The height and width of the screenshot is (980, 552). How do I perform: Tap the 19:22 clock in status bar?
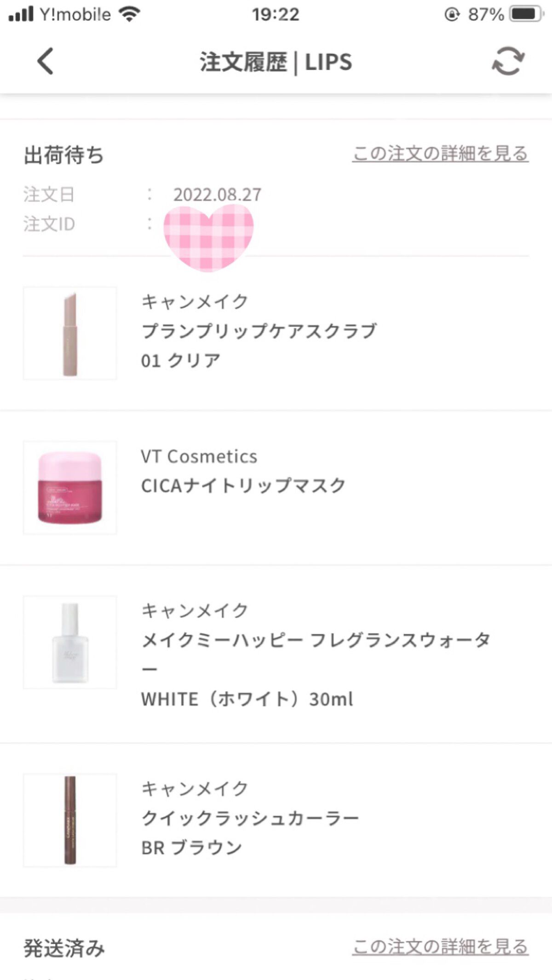[276, 14]
